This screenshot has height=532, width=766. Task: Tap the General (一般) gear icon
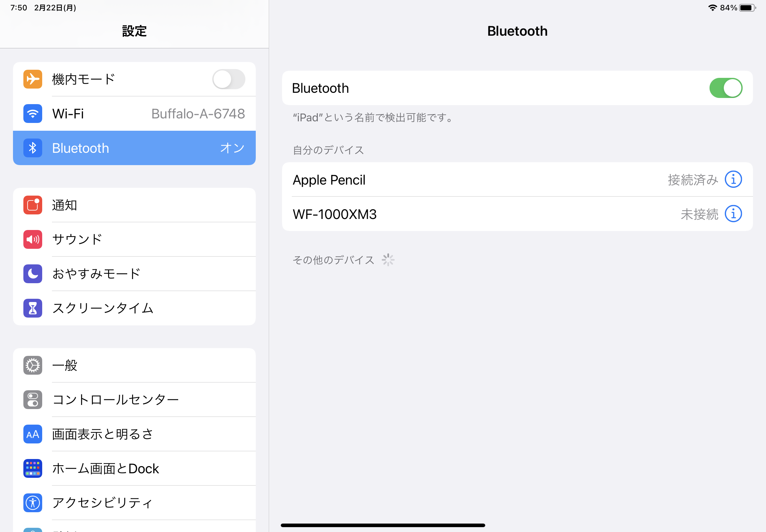tap(33, 365)
